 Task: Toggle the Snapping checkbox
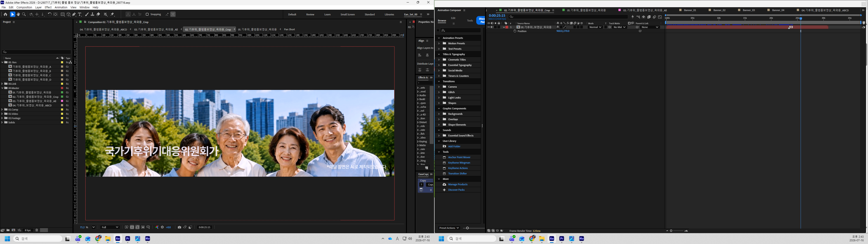(147, 14)
